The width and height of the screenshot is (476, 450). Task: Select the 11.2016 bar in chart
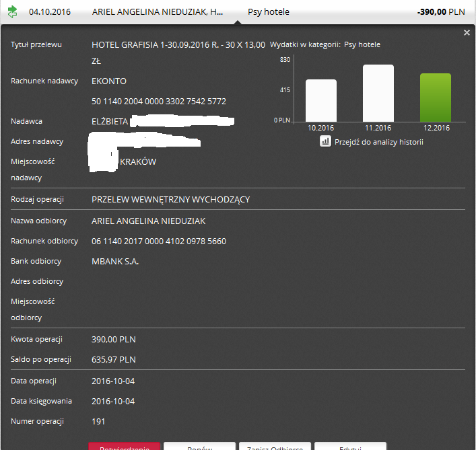(x=378, y=93)
